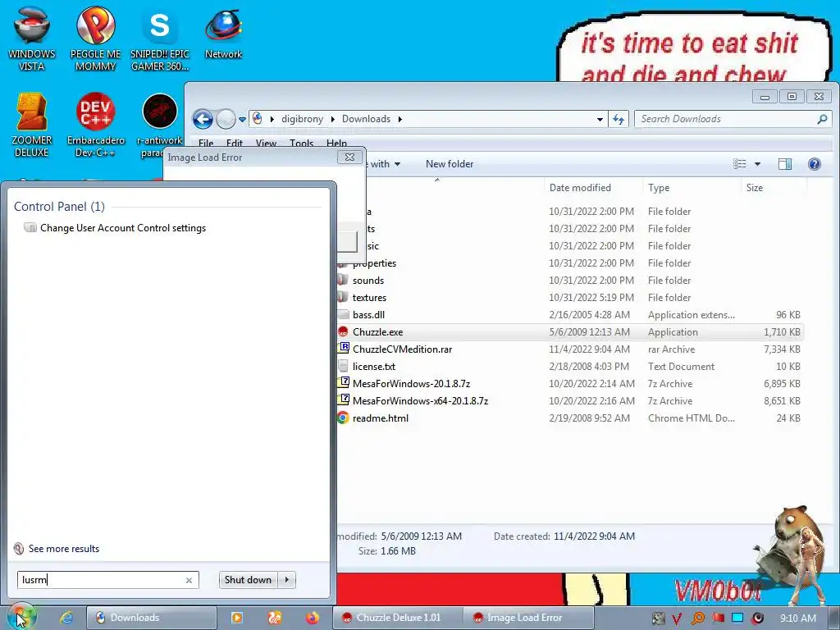Close the Image Load Error dialog
Viewport: 840px width, 630px height.
349,157
